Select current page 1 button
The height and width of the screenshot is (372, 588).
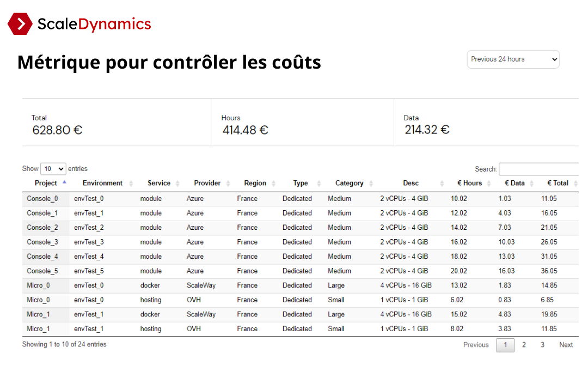click(505, 345)
